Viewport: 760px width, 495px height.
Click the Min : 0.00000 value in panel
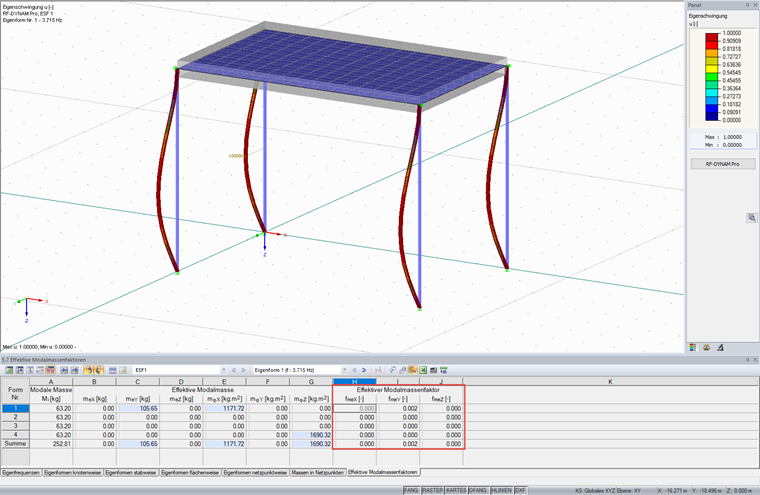point(723,145)
